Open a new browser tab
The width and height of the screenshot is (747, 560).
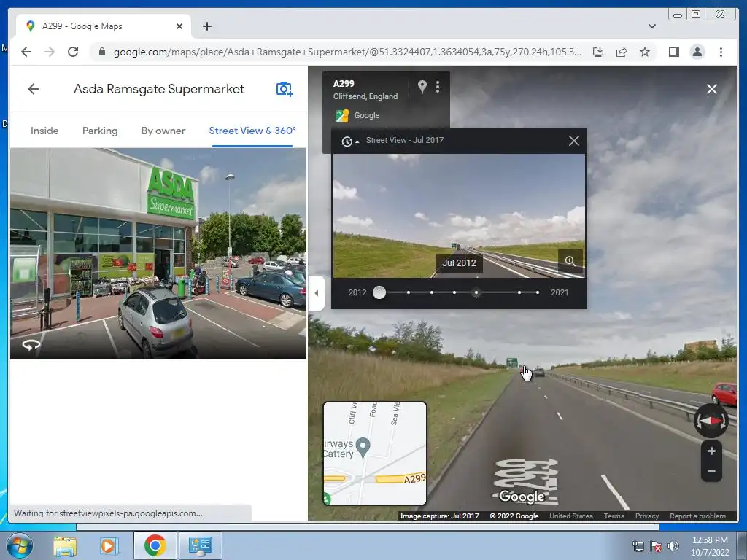pyautogui.click(x=206, y=26)
